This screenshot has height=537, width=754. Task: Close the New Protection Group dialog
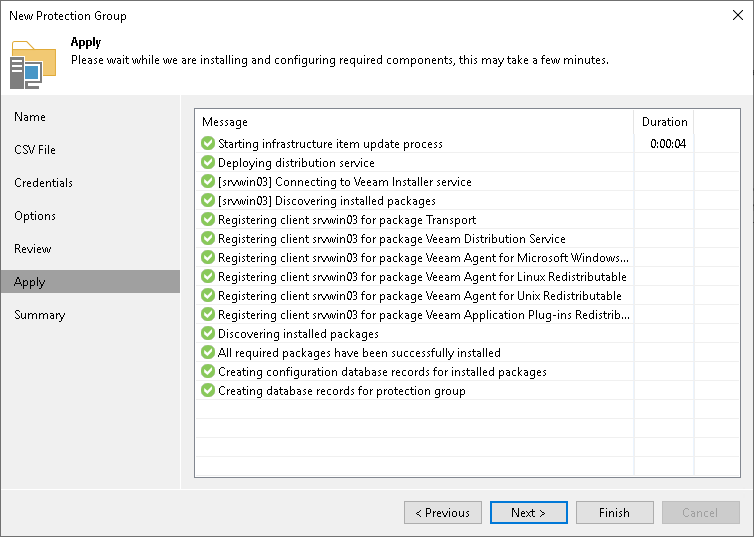pyautogui.click(x=738, y=15)
